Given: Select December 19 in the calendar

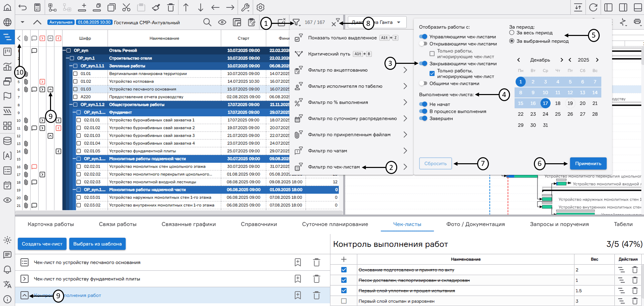Looking at the screenshot, I should point(570,103).
